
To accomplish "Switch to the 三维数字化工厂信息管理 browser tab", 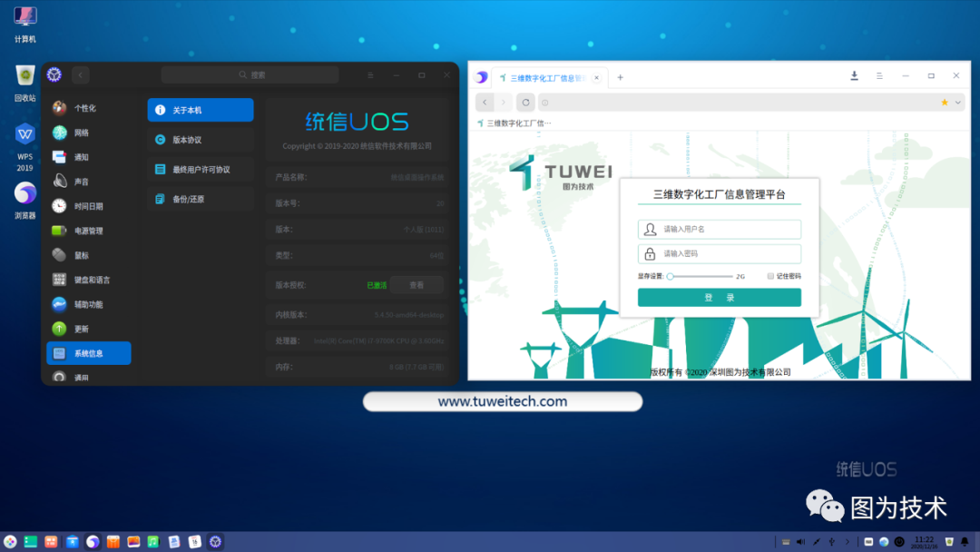I will pyautogui.click(x=547, y=78).
